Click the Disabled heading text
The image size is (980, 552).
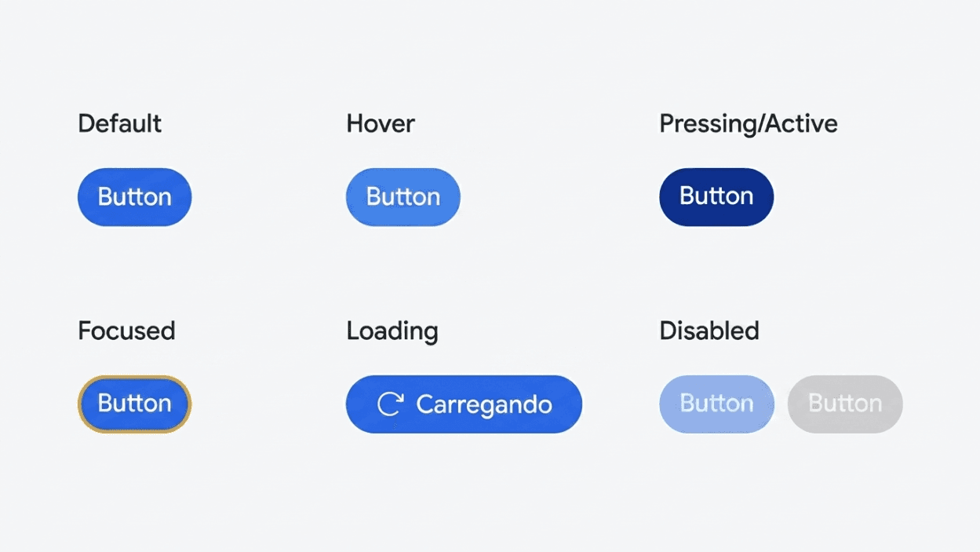(x=709, y=331)
